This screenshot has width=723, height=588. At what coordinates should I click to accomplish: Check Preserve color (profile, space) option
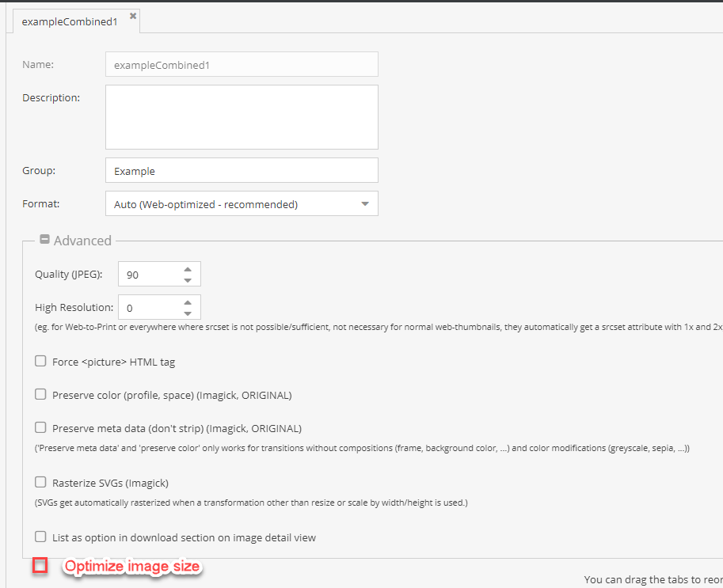(40, 394)
